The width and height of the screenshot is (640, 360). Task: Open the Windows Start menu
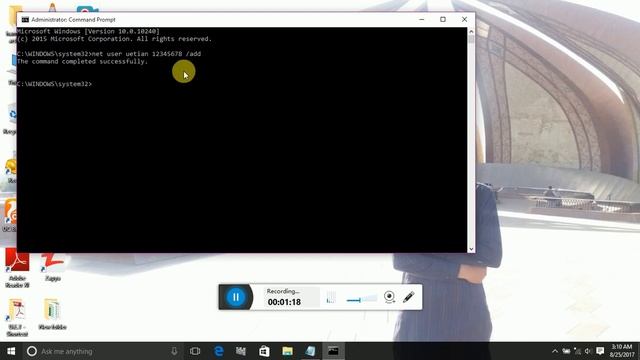11,351
